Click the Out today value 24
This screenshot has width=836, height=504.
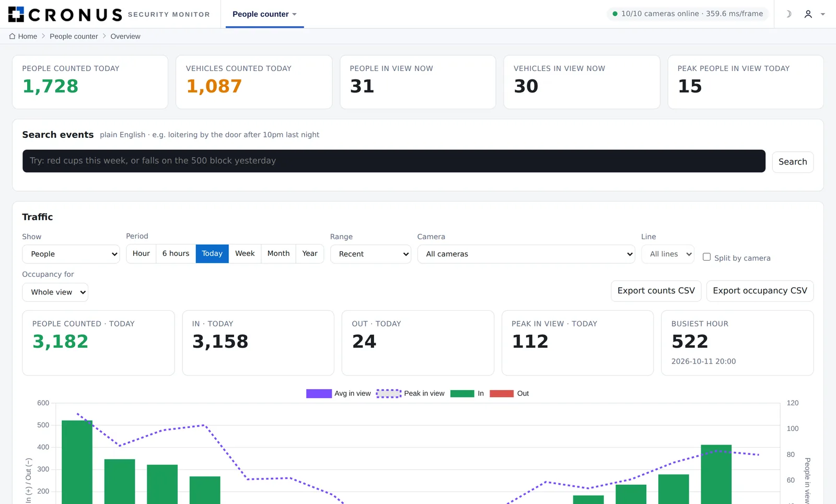tap(364, 342)
